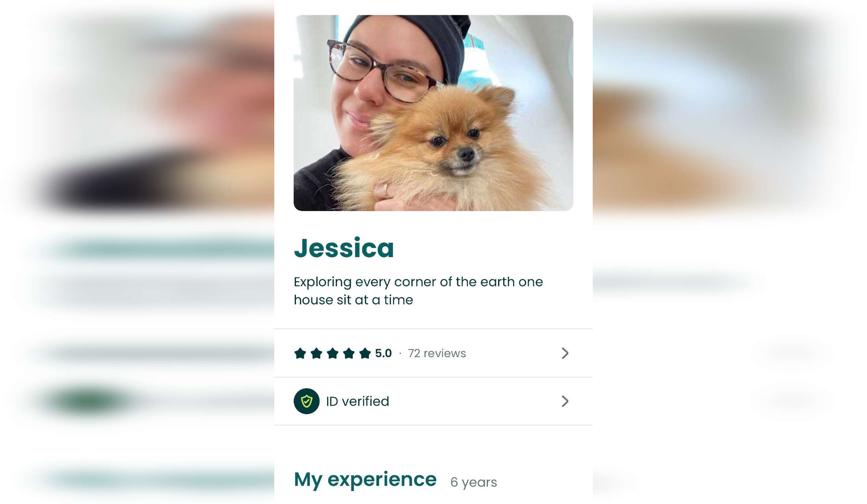Open Jessica's profile photo
Image resolution: width=867 pixels, height=504 pixels.
tap(433, 113)
